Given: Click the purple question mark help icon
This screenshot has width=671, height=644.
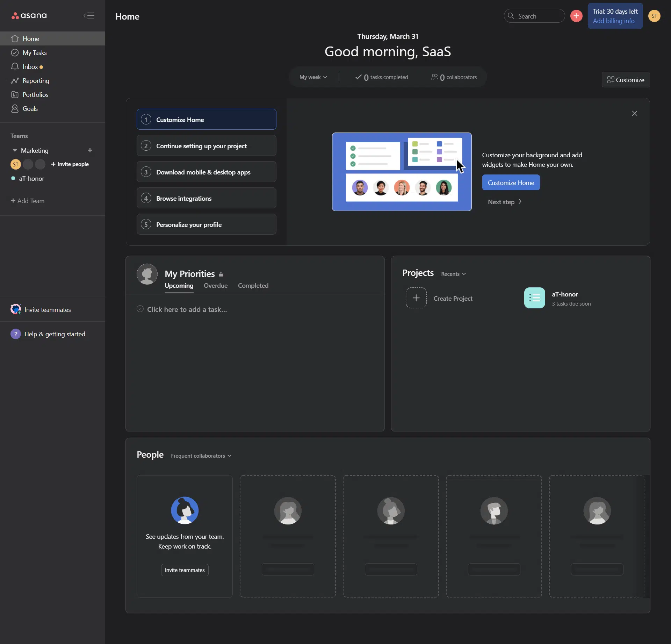Looking at the screenshot, I should point(16,334).
